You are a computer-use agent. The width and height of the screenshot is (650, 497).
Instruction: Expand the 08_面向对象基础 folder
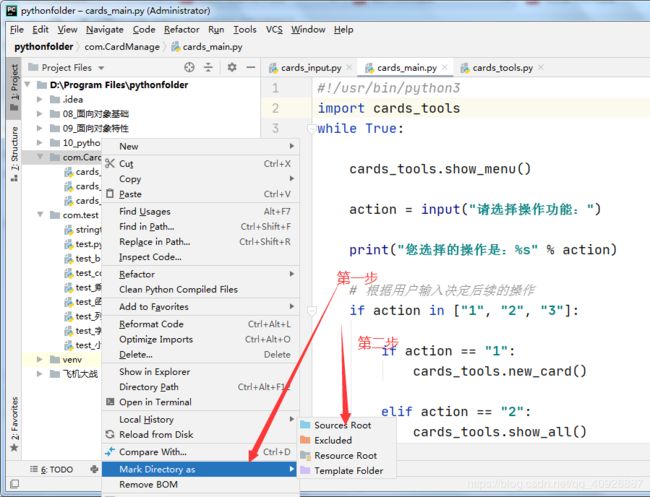click(39, 114)
